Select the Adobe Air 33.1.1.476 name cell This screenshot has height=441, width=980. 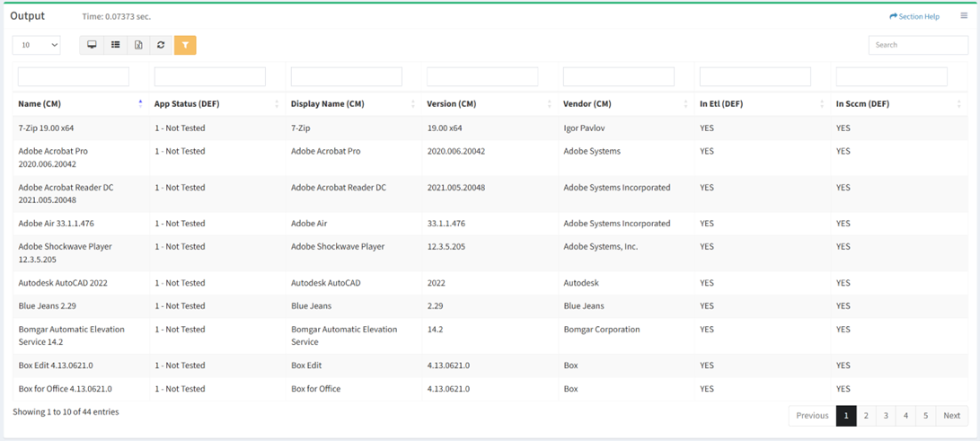(x=81, y=224)
